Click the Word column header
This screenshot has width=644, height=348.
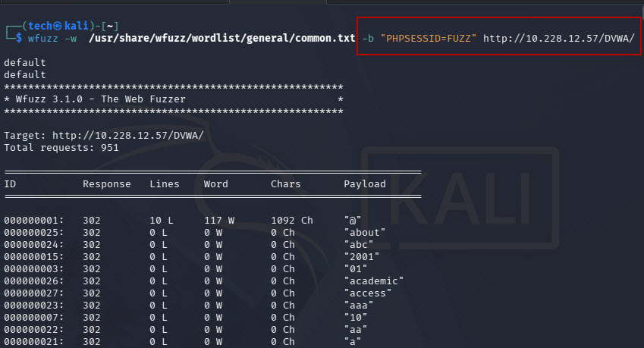click(x=215, y=184)
